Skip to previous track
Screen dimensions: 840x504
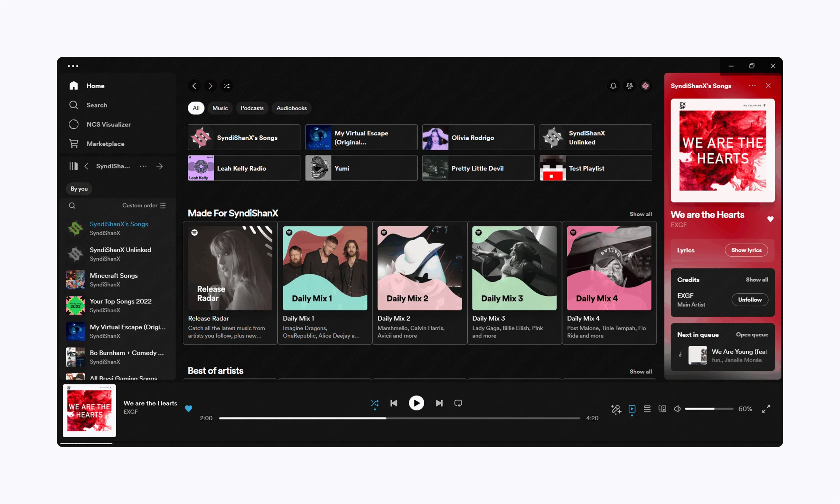click(x=393, y=403)
